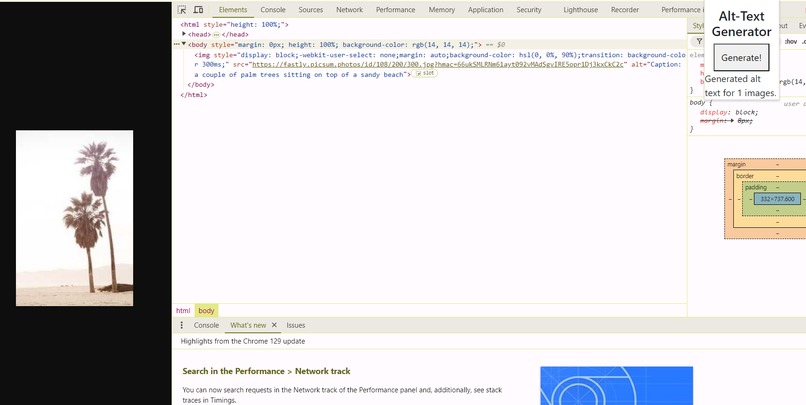Collapse the body element node
806x405 pixels.
click(x=184, y=44)
